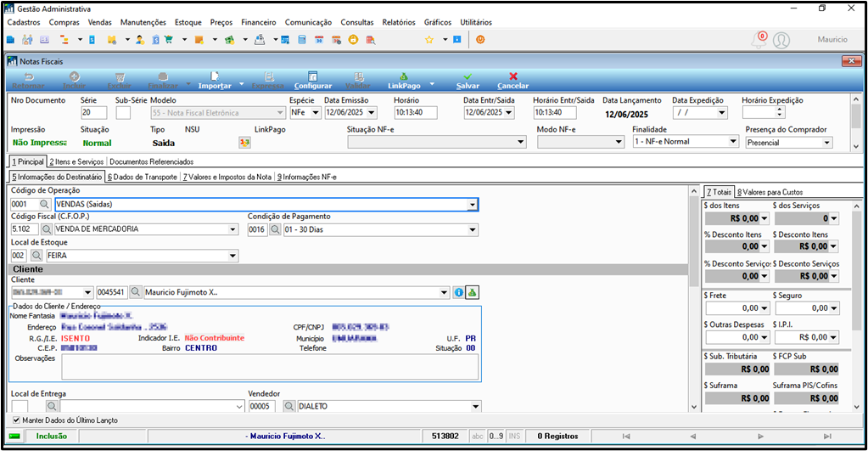Click the Importar button
The width and height of the screenshot is (868, 451).
[215, 81]
